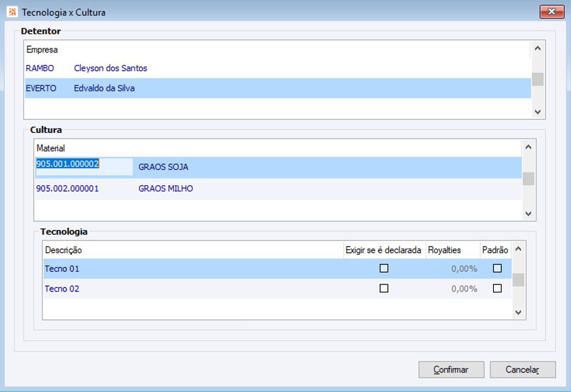Click up arrow in Tecnologia list scrollbar
Screen dimensions: 571x392
click(x=519, y=249)
